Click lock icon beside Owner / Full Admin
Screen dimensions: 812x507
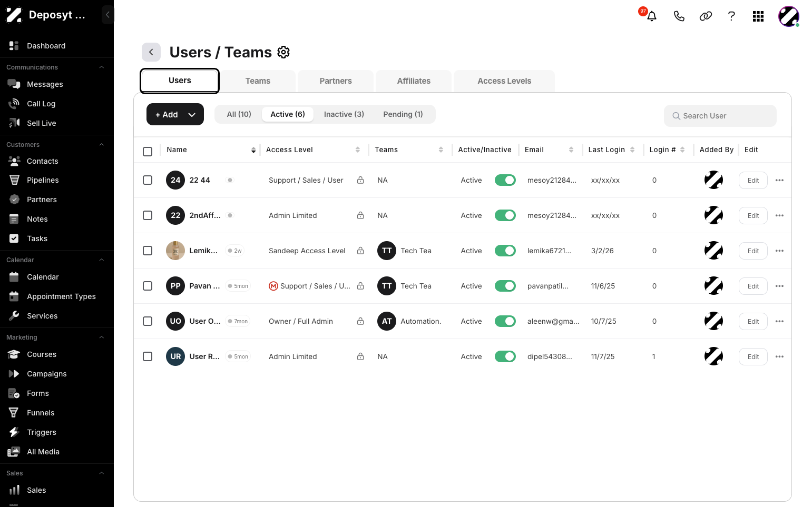tap(360, 321)
